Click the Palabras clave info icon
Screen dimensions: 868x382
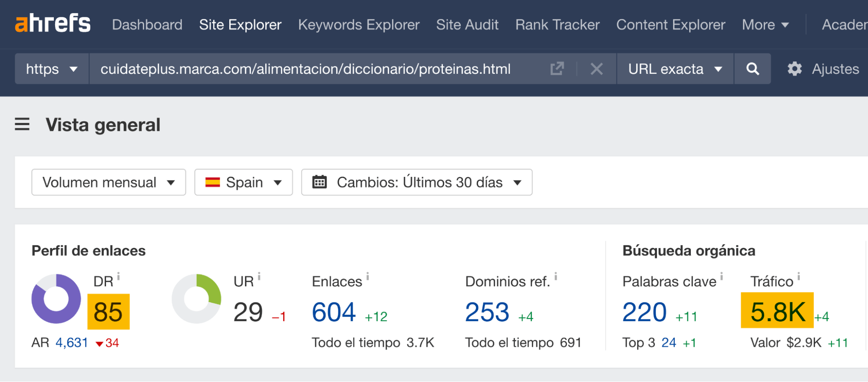721,276
